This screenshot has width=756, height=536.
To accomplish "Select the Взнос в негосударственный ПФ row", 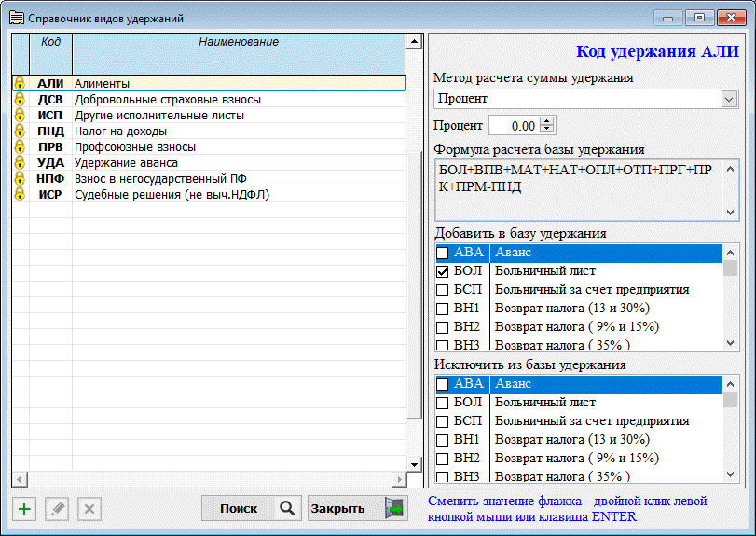I will click(209, 178).
